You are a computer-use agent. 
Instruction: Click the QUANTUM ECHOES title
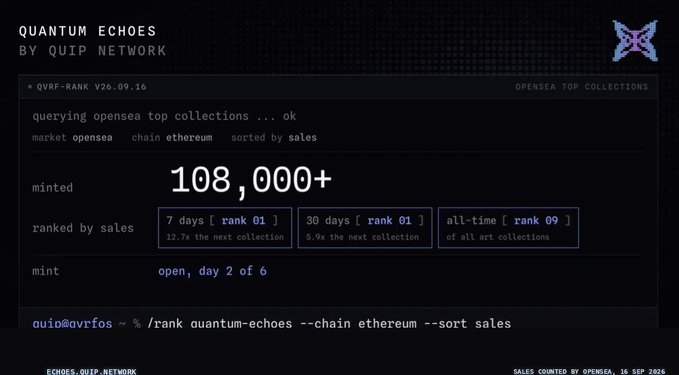coord(87,31)
